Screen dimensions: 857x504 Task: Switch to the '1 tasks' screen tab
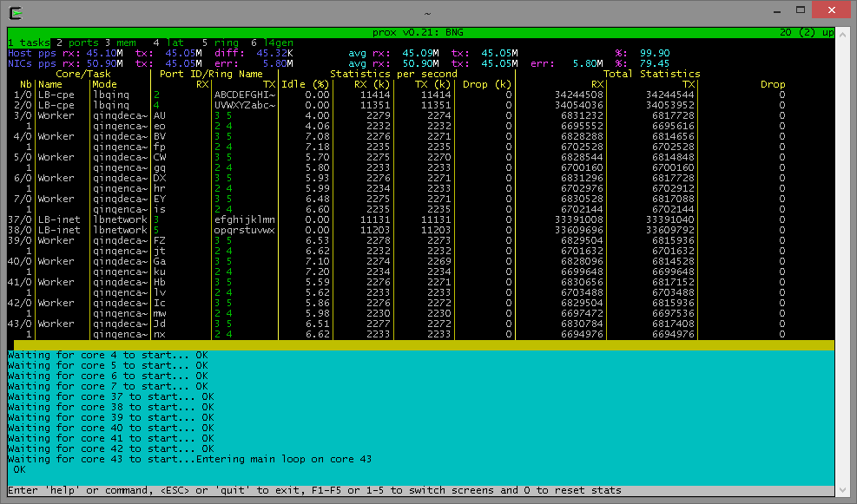click(x=28, y=43)
